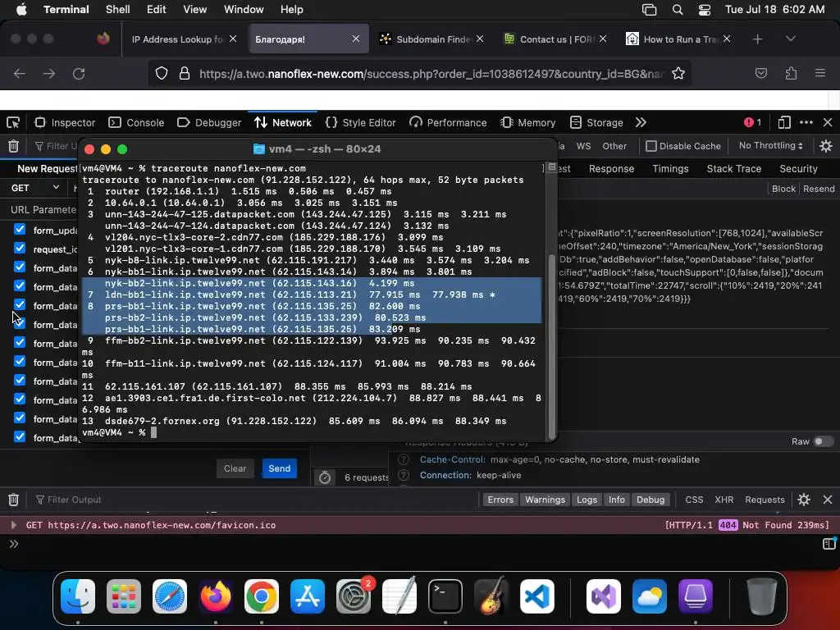
Task: Open the Timings tab
Action: [670, 169]
